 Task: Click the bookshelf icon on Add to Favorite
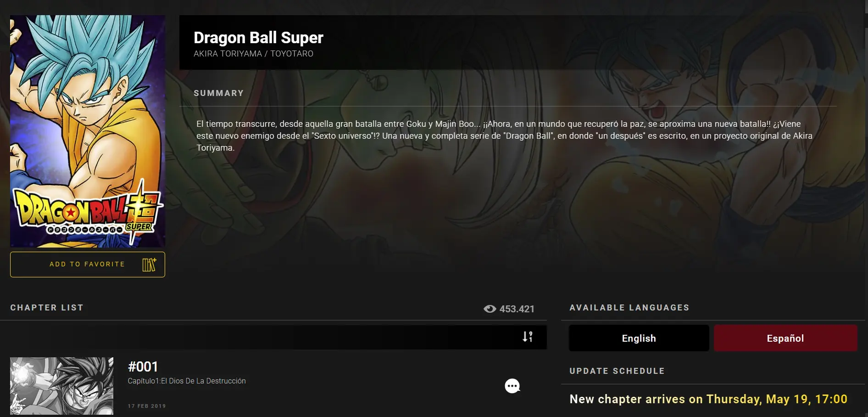tap(149, 265)
